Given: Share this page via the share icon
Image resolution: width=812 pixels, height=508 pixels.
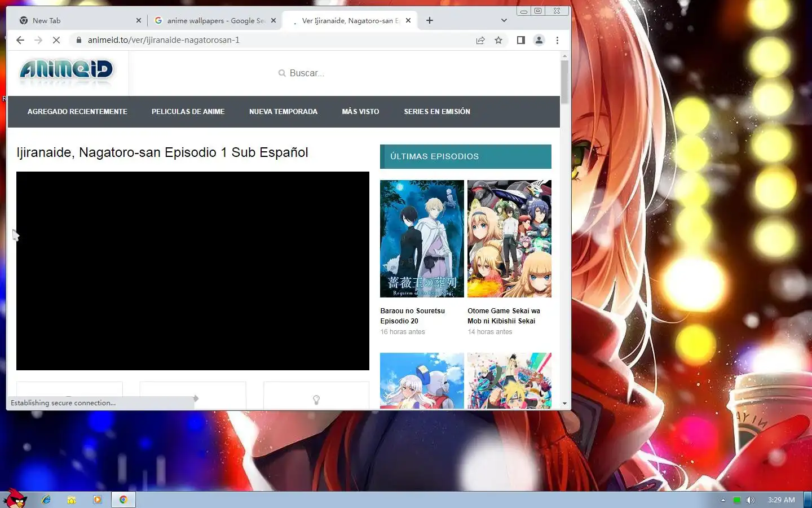Looking at the screenshot, I should pyautogui.click(x=480, y=40).
